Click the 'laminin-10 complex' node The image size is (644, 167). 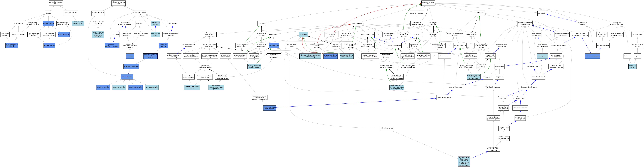pyautogui.click(x=135, y=87)
